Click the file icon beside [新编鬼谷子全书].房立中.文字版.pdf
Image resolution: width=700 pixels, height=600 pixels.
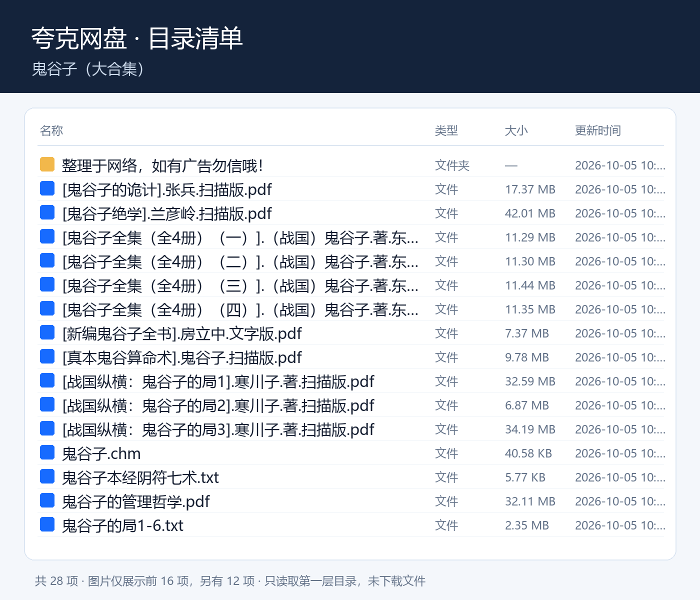pyautogui.click(x=47, y=332)
